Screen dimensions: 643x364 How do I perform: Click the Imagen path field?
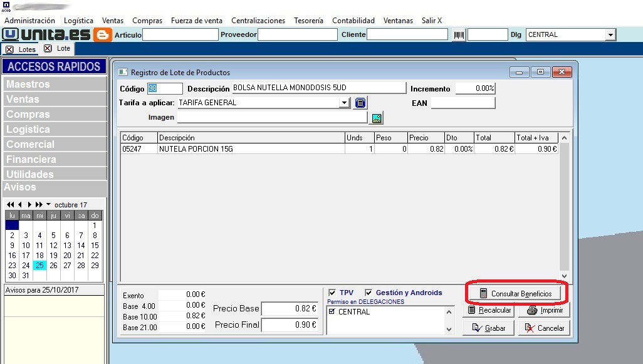point(272,117)
